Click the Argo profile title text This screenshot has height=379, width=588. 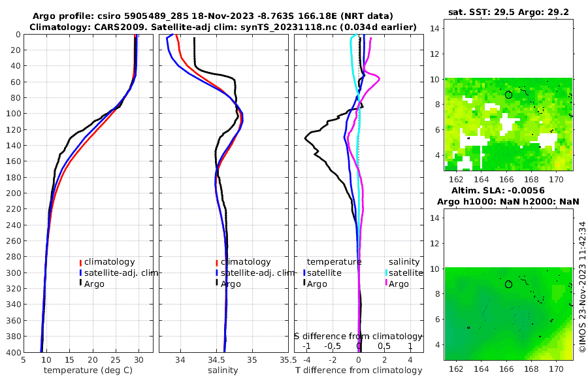[213, 16]
